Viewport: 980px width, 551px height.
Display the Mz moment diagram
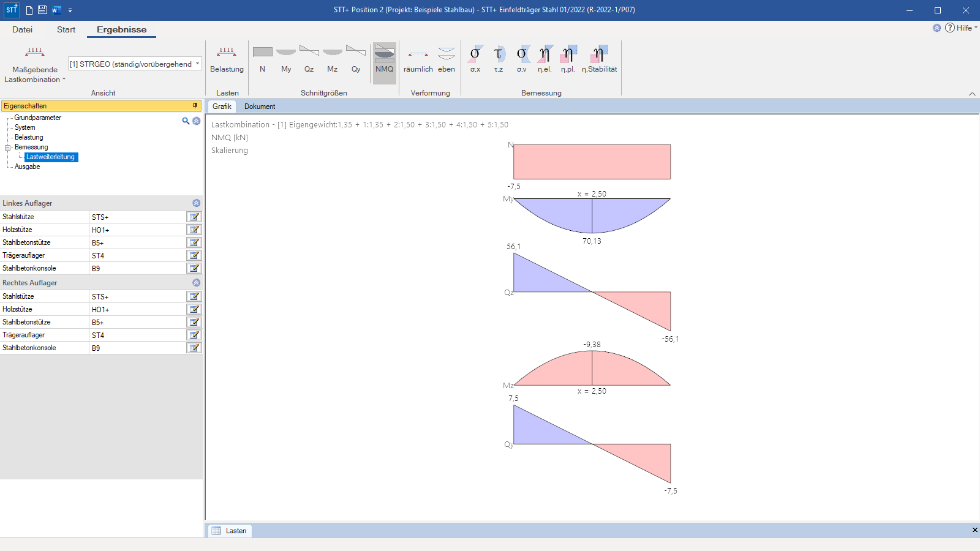tap(332, 59)
